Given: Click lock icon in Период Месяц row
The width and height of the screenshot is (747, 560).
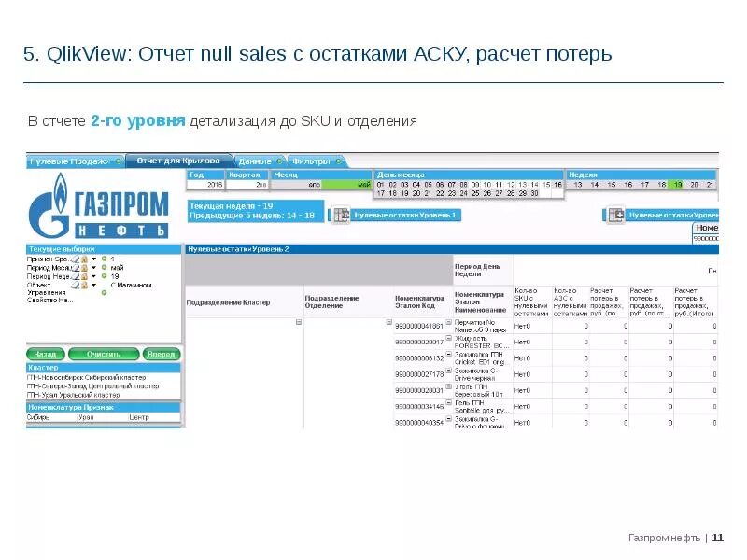Looking at the screenshot, I should click(84, 268).
